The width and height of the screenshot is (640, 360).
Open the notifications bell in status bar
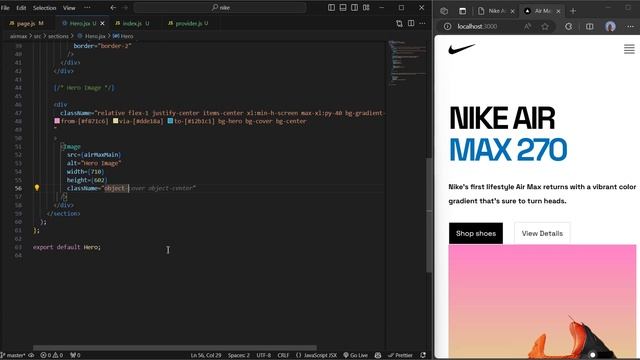point(423,355)
